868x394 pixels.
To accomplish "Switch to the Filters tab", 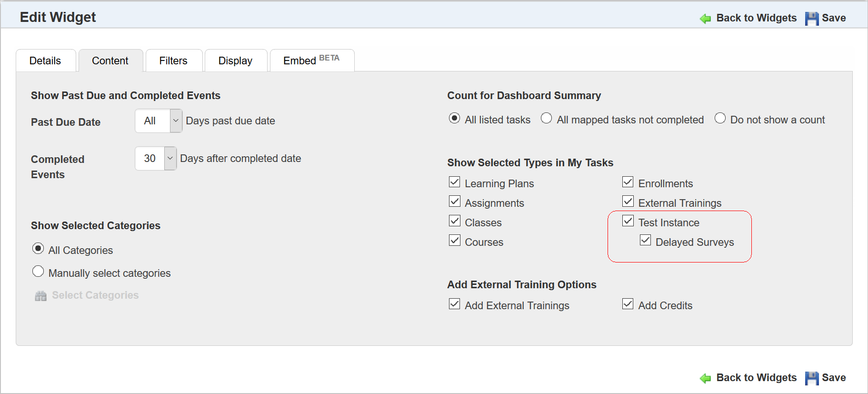I will click(x=173, y=61).
